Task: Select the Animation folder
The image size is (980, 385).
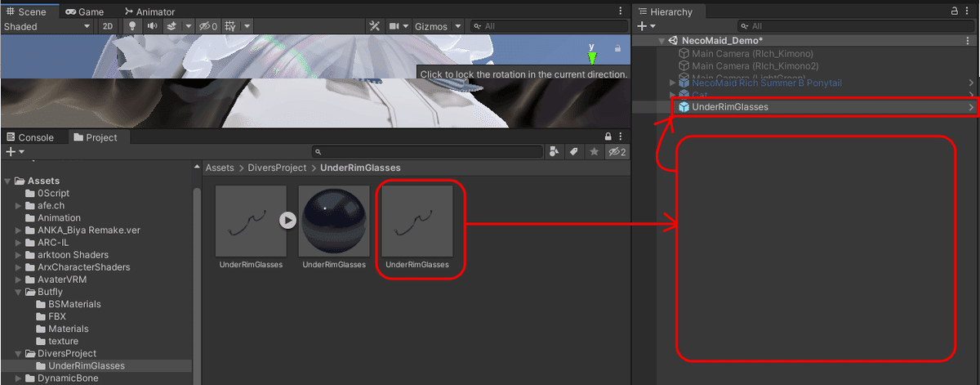Action: [x=59, y=217]
